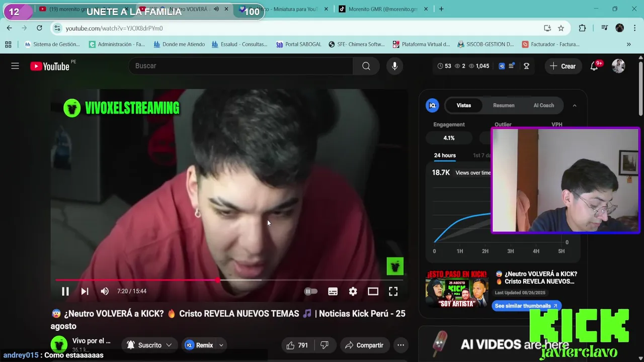Click the page vertical scrollbar
The height and width of the screenshot is (362, 644).
pos(640,88)
